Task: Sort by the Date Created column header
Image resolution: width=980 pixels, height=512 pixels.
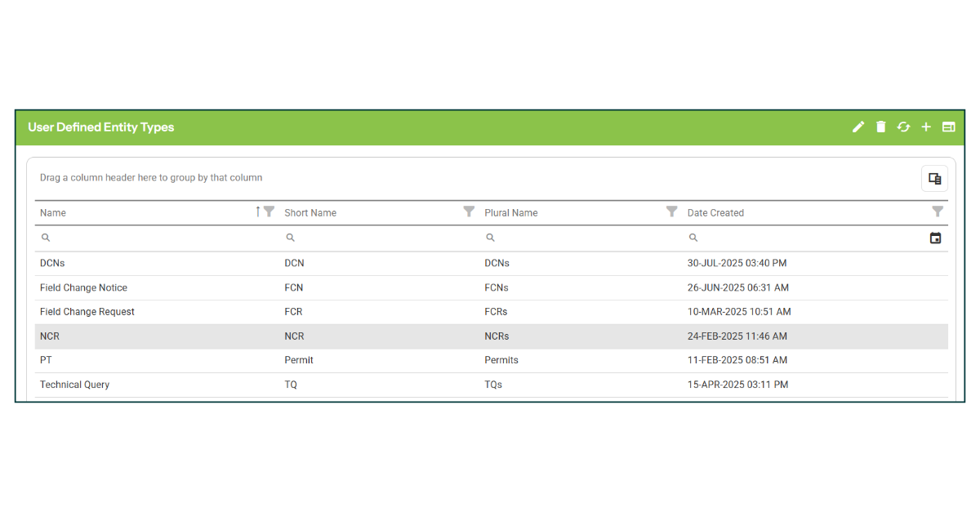Action: (715, 213)
